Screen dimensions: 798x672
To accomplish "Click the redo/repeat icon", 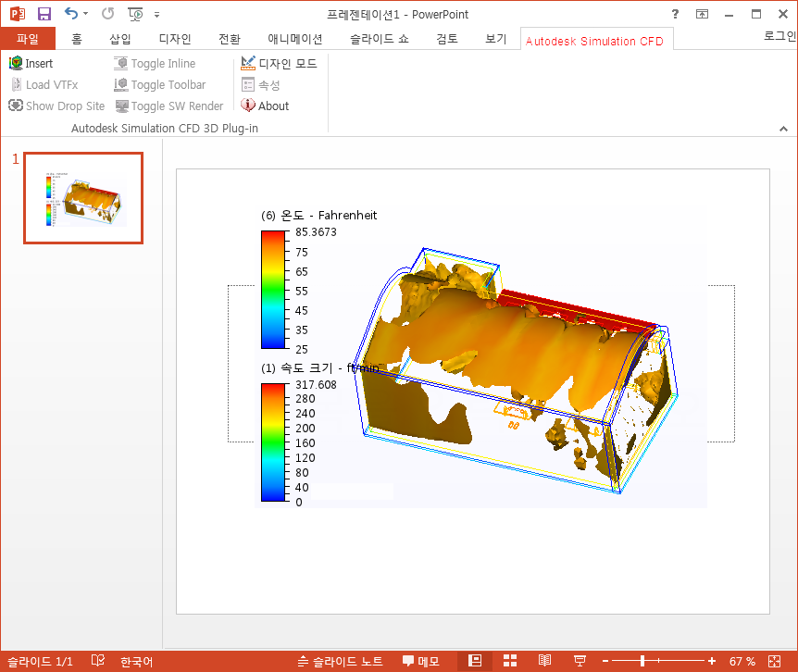I will pos(107,14).
